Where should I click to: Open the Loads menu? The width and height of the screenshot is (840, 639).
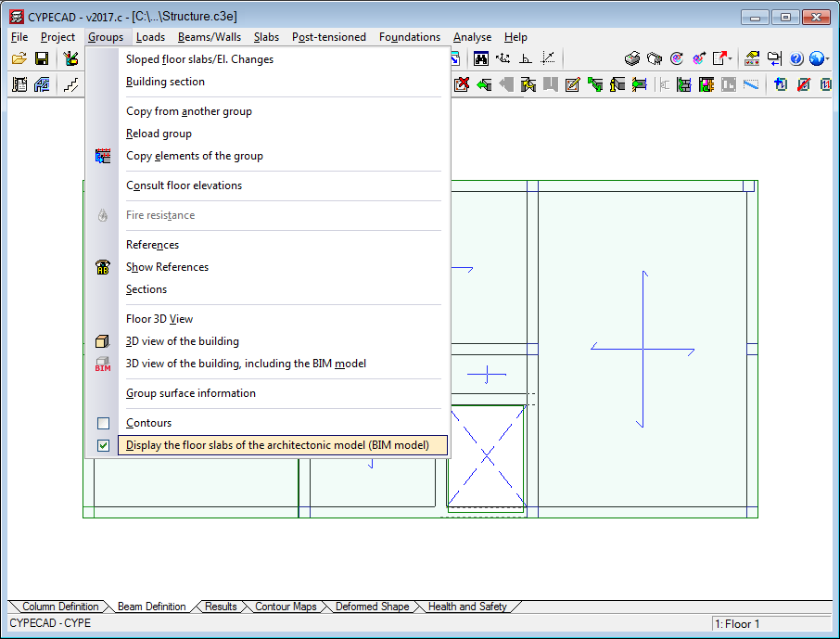150,37
